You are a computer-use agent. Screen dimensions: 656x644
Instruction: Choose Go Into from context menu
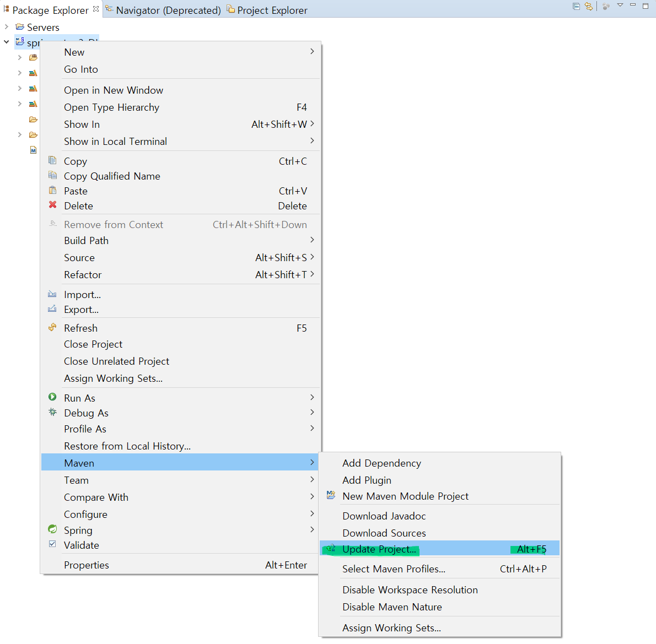click(x=180, y=69)
